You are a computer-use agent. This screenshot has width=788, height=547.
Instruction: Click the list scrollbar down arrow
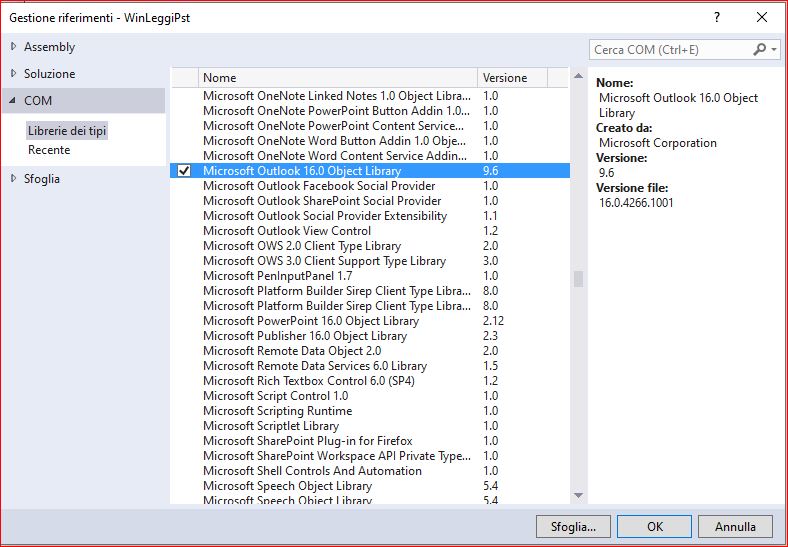[x=578, y=496]
